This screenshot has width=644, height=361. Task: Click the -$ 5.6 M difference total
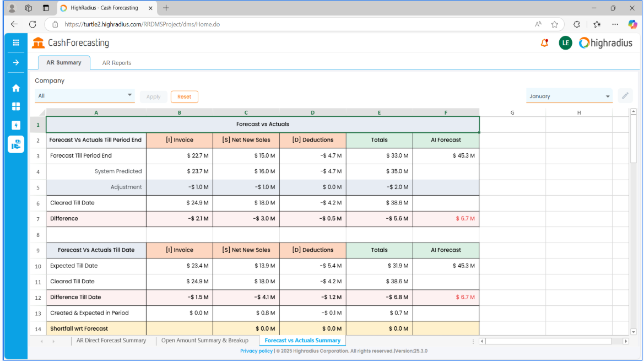[x=379, y=219]
